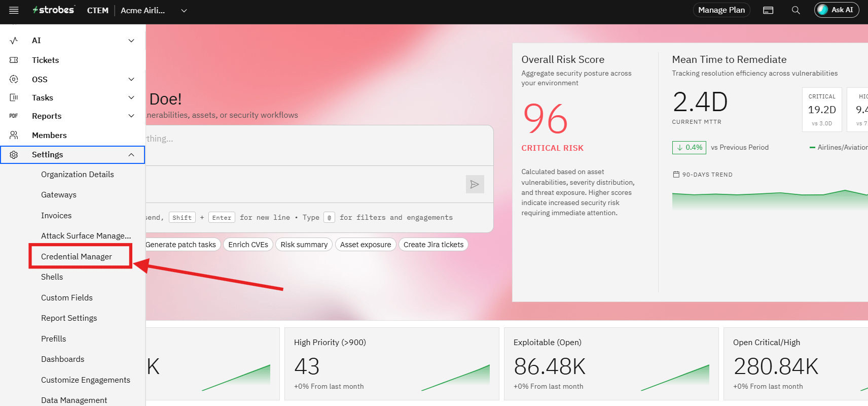Click the Enrich CVEs chip
This screenshot has height=406, width=868.
[x=248, y=245]
